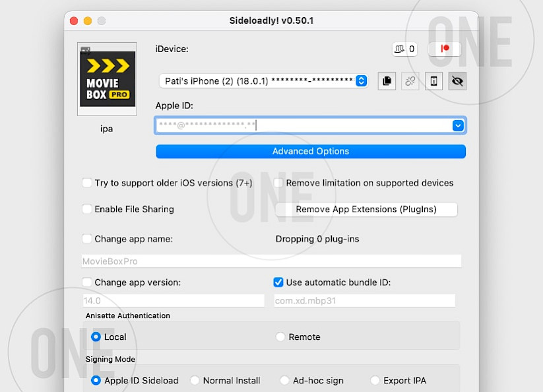Click Remove App Extensions (PlugIns) button
The image size is (543, 392).
(366, 209)
